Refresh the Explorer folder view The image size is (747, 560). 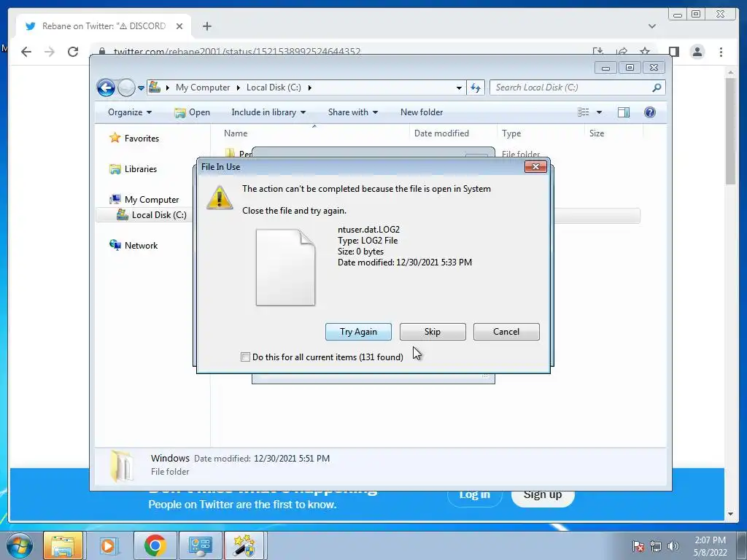point(476,87)
